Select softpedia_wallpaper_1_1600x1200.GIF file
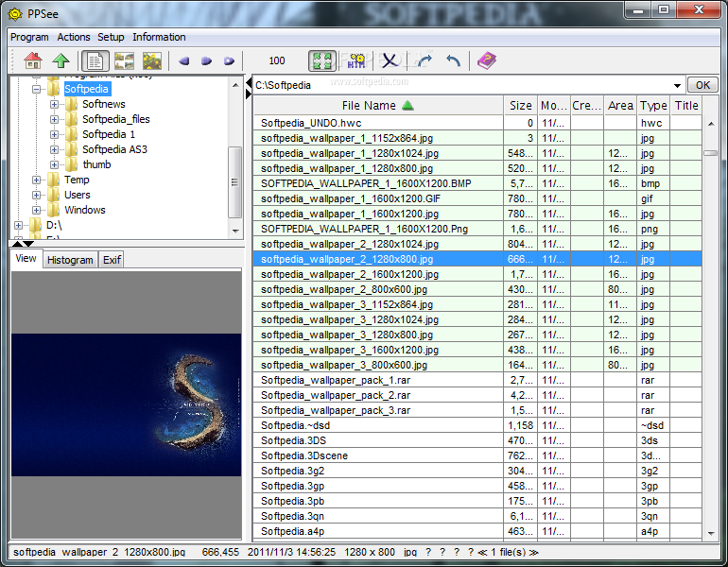 click(477, 198)
